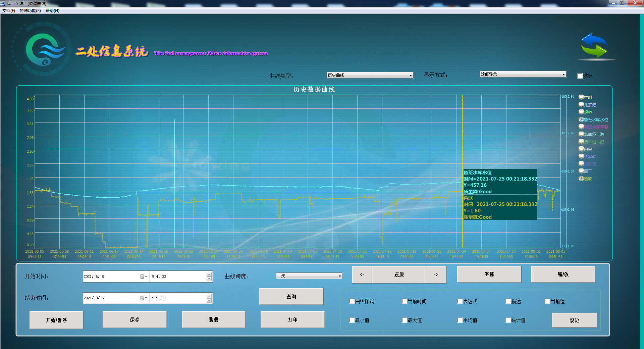Click the 缩/放 zoom button

[x=563, y=275]
